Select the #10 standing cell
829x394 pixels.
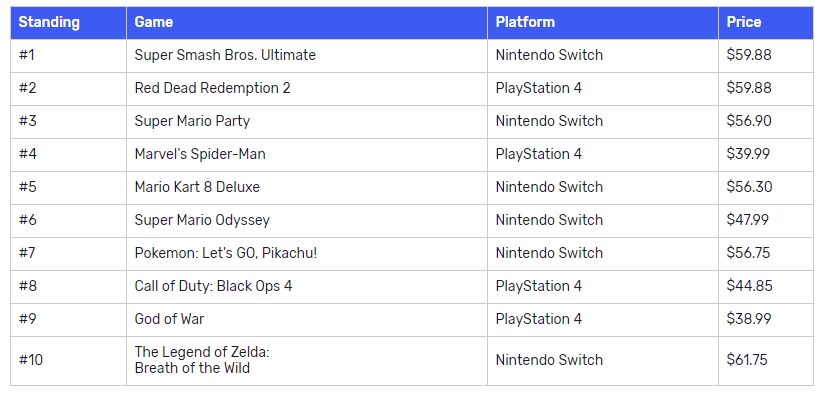coord(69,361)
